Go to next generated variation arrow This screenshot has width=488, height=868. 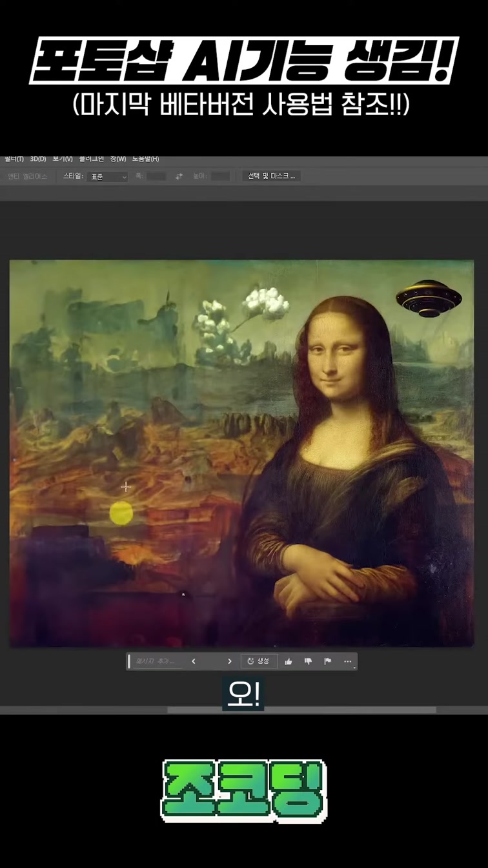click(229, 661)
